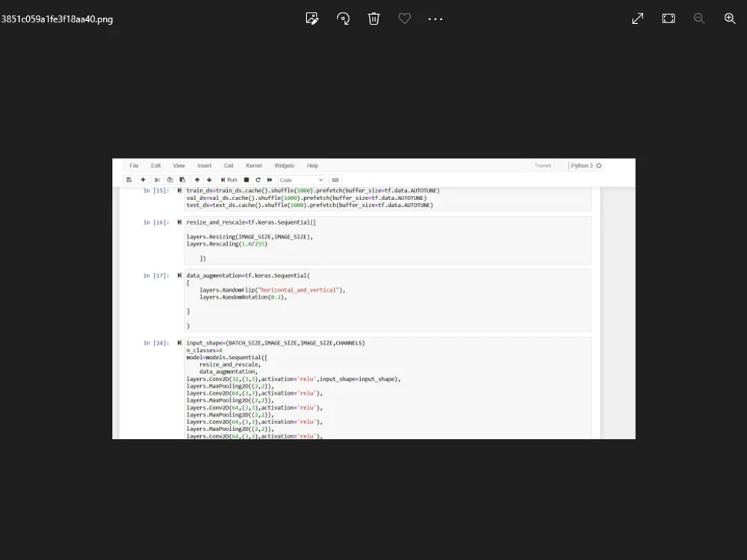Open the Kernel menu in Jupyter
The height and width of the screenshot is (560, 747).
[x=254, y=166]
